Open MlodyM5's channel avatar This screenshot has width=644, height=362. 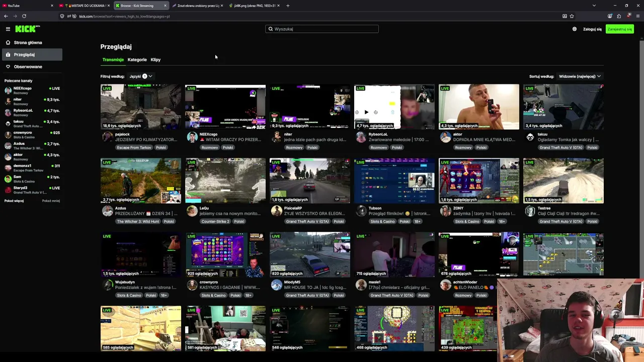(x=277, y=285)
